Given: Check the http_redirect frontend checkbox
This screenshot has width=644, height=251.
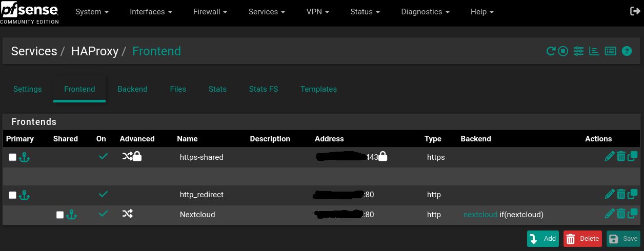Looking at the screenshot, I should click(13, 195).
